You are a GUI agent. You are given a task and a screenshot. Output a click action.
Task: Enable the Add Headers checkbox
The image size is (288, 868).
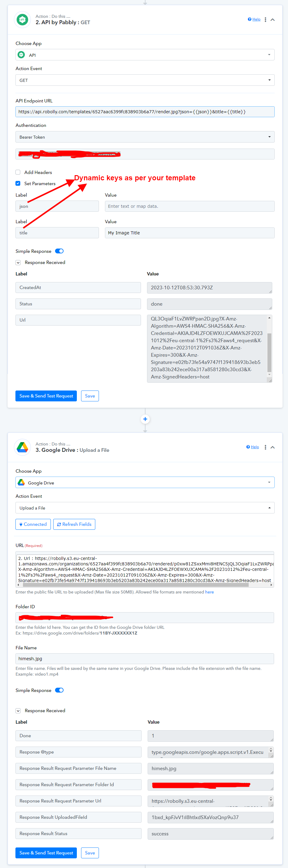coord(18,172)
